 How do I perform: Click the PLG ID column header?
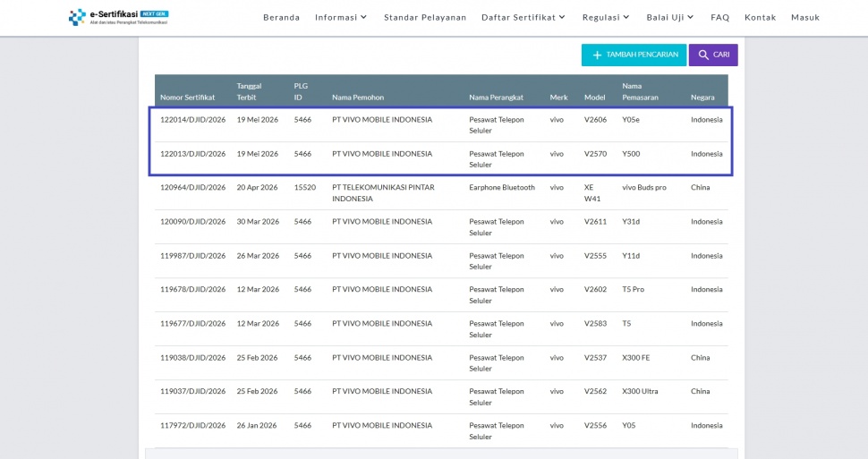(301, 91)
